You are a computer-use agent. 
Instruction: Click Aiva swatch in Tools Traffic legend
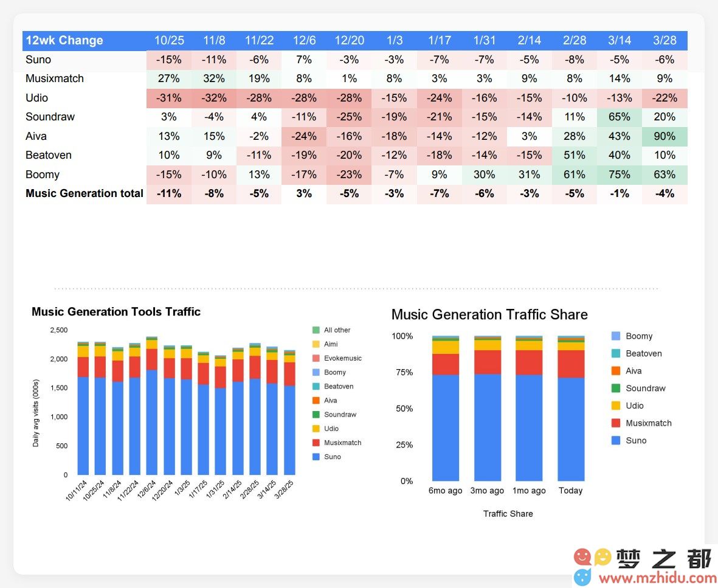[316, 400]
